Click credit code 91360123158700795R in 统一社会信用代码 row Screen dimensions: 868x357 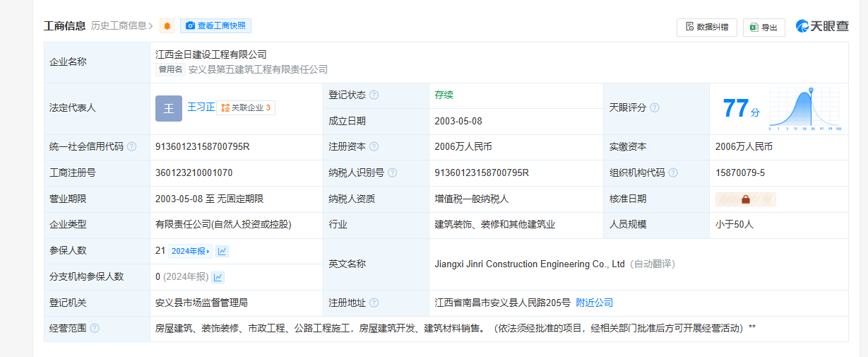coord(203,147)
